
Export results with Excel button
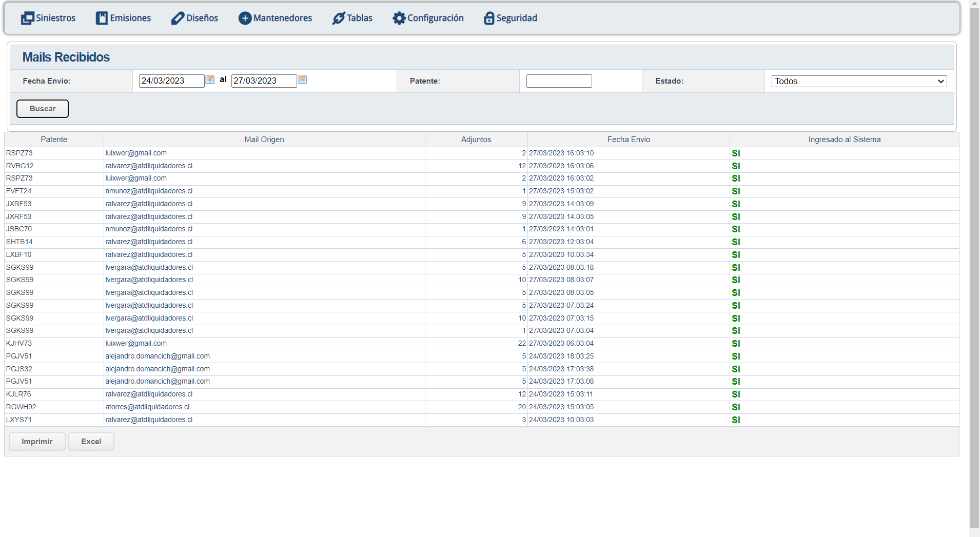pyautogui.click(x=91, y=442)
